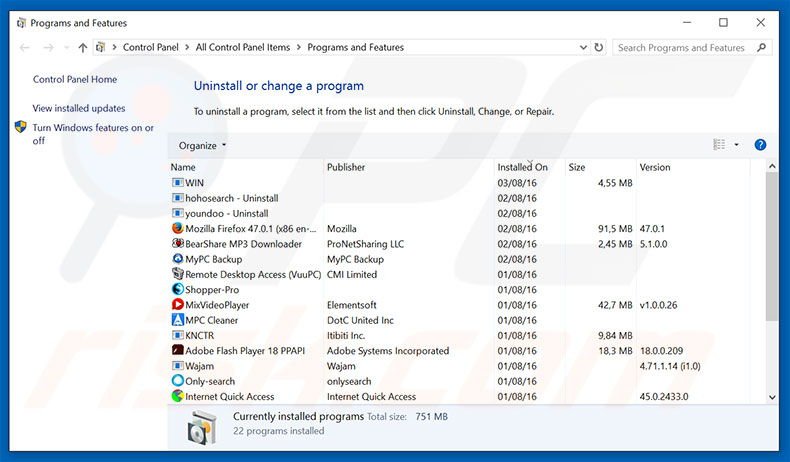
Task: Open the Organize dropdown menu
Action: (202, 145)
